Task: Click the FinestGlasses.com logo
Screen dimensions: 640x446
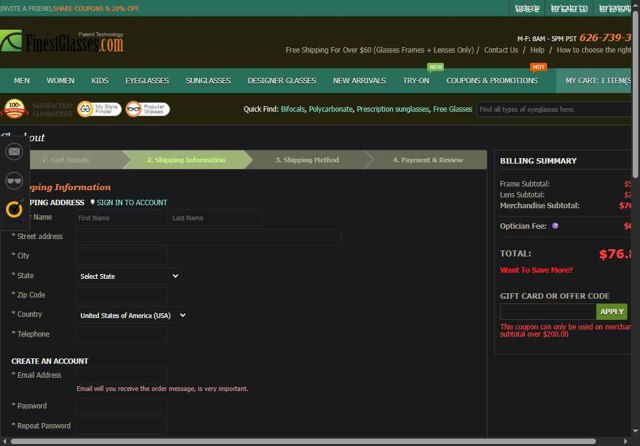Action: coord(62,42)
